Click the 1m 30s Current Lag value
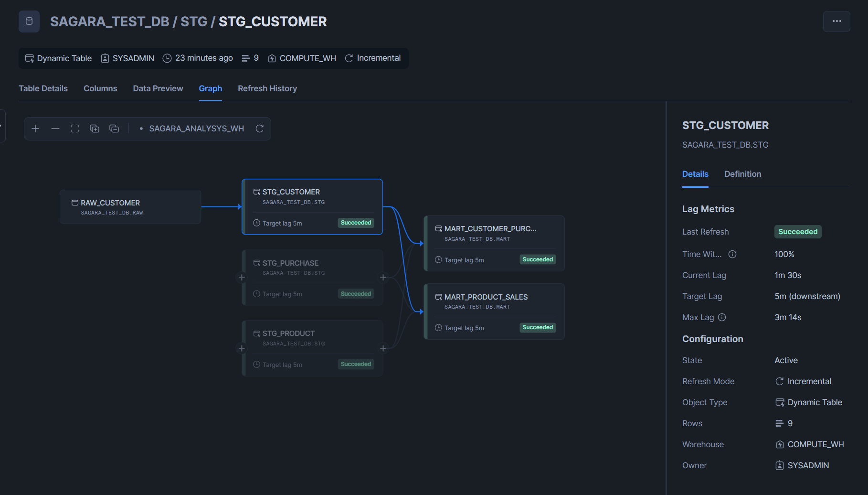The height and width of the screenshot is (495, 868). [x=788, y=275]
